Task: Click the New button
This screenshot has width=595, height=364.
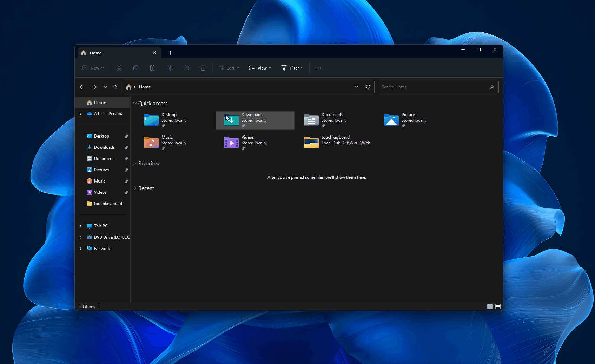Action: point(93,68)
